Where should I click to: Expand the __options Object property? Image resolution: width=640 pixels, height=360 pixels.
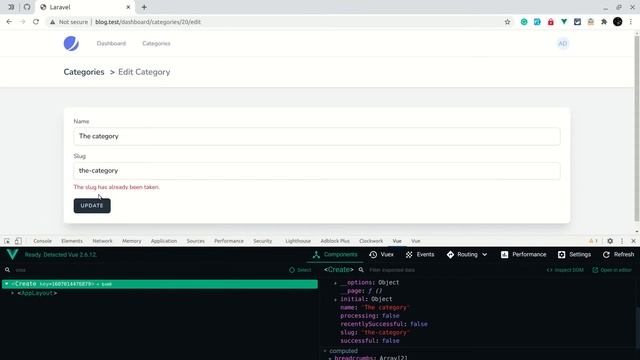click(336, 283)
